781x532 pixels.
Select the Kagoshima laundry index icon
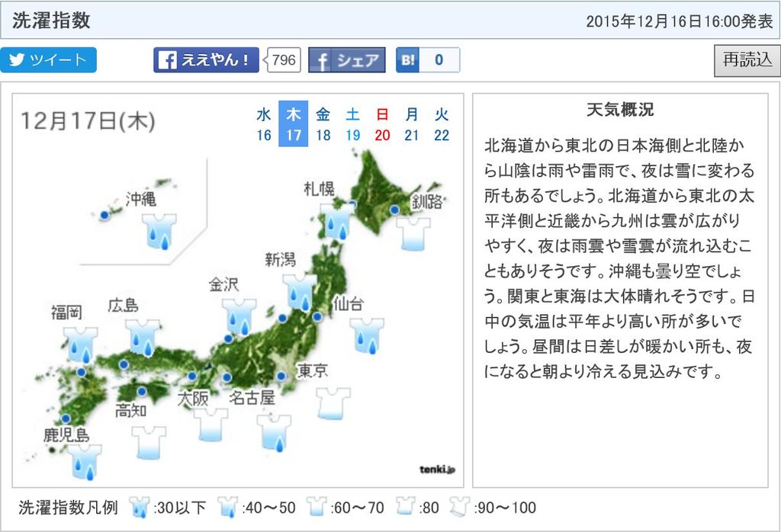(x=85, y=462)
